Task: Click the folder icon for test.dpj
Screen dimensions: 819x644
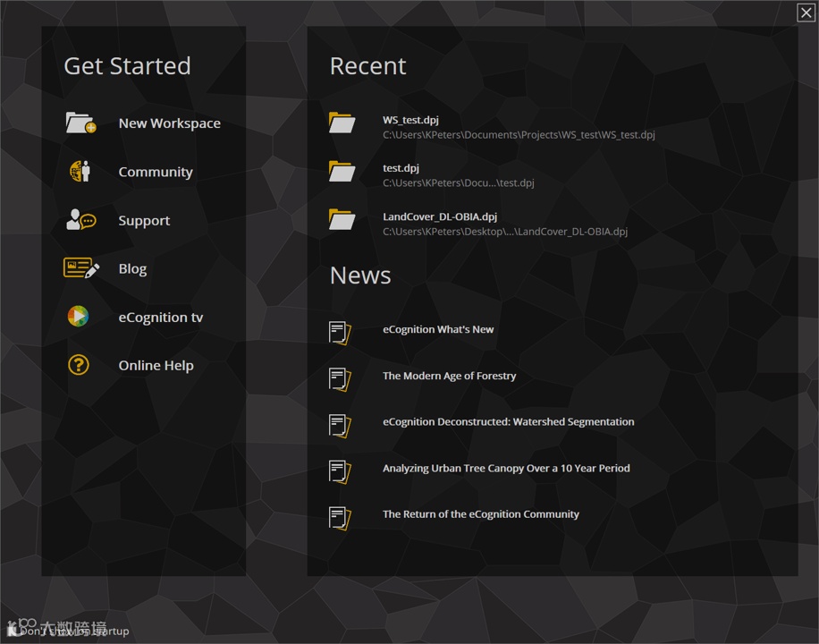Action: point(342,171)
